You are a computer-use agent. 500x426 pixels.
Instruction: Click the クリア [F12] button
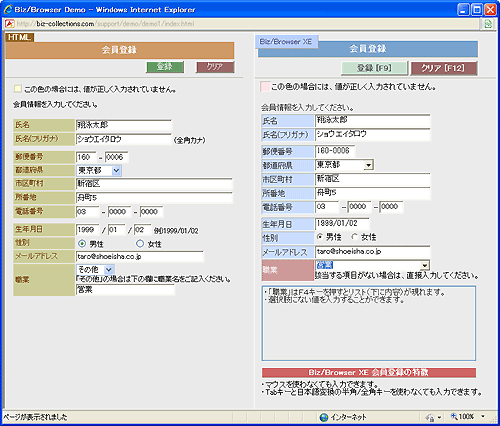444,68
